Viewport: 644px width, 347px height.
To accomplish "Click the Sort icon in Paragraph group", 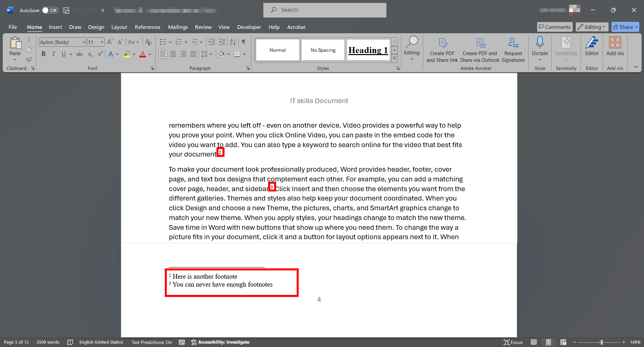I will 233,42.
